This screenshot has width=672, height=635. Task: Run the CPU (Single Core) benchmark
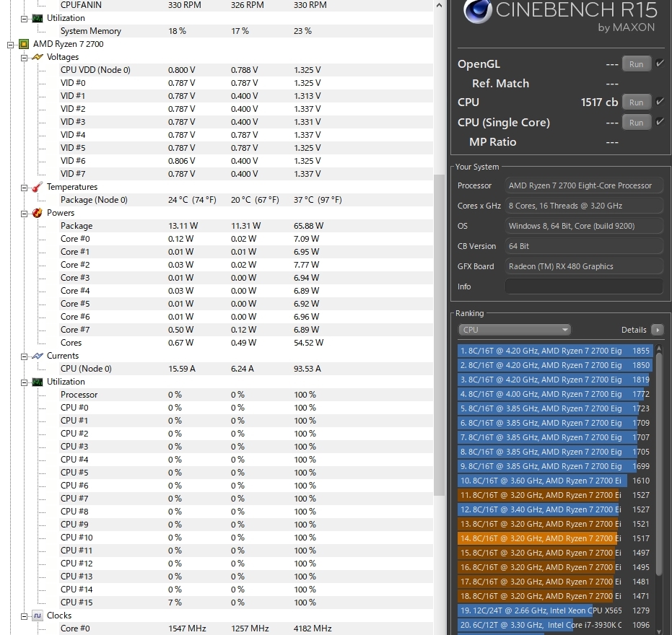point(637,122)
